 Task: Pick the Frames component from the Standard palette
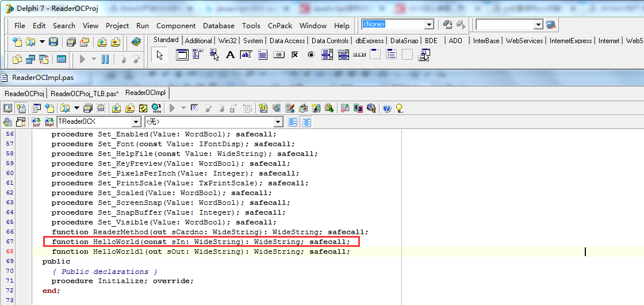[182, 54]
